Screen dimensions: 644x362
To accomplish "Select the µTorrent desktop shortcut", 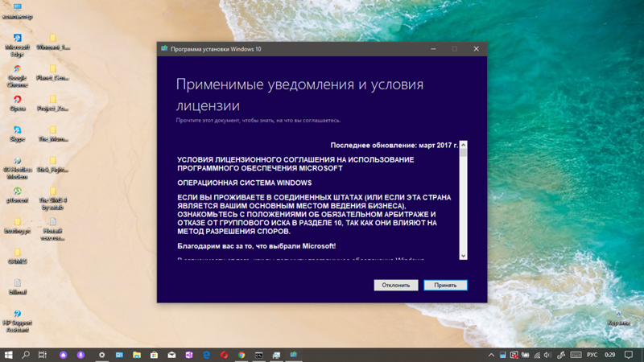I will click(x=17, y=195).
